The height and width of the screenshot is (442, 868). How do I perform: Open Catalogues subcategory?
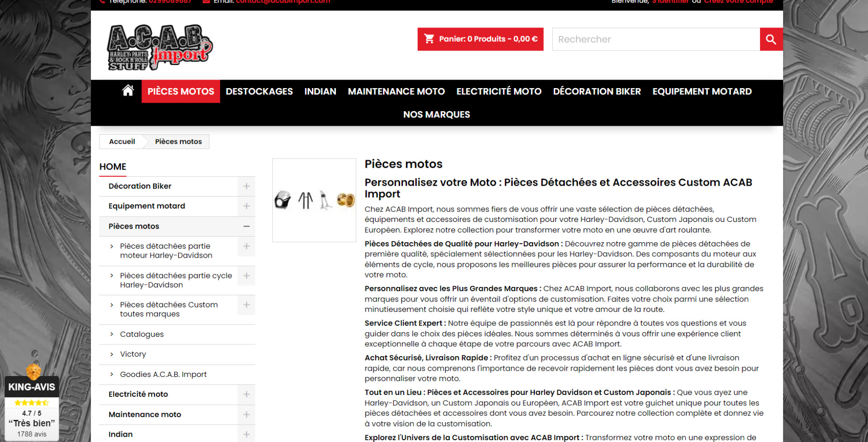coord(142,334)
